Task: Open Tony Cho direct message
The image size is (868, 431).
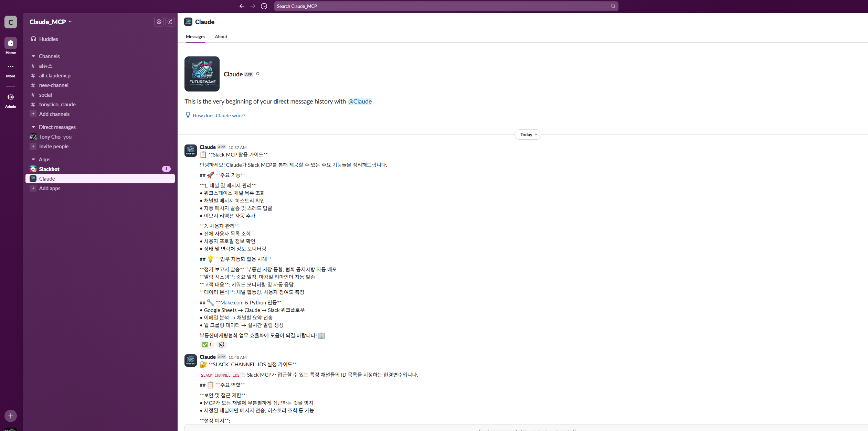Action: 100,137
